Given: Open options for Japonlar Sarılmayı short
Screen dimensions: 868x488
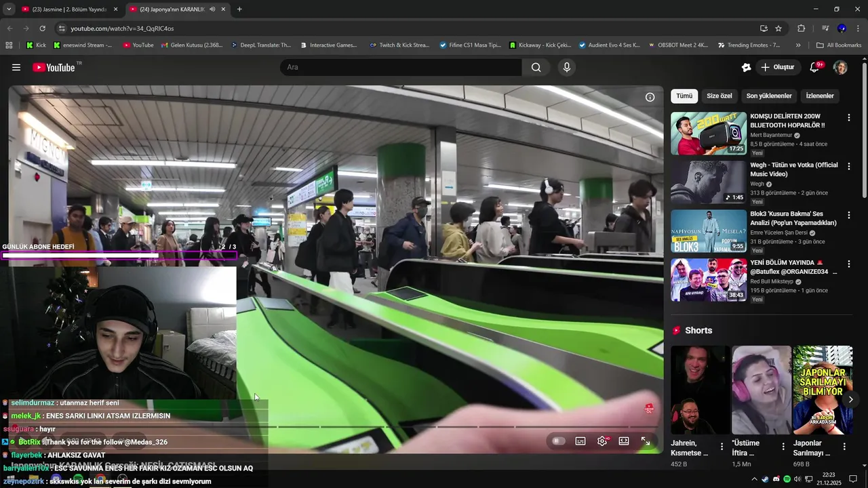Looking at the screenshot, I should [x=844, y=447].
